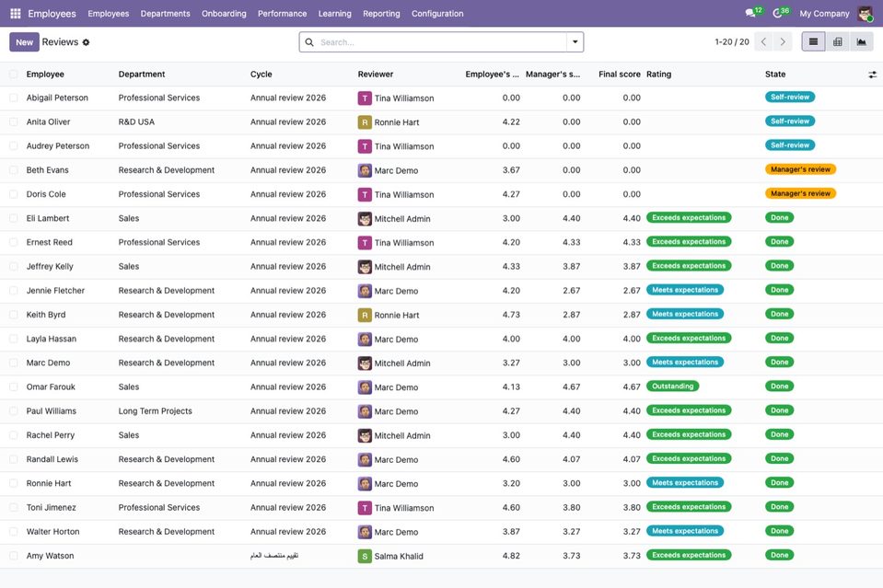Toggle the select-all records checkbox
This screenshot has height=588, width=883.
(x=14, y=75)
